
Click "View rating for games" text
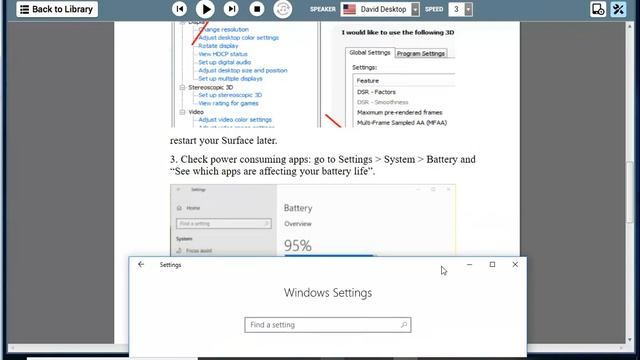[x=228, y=103]
